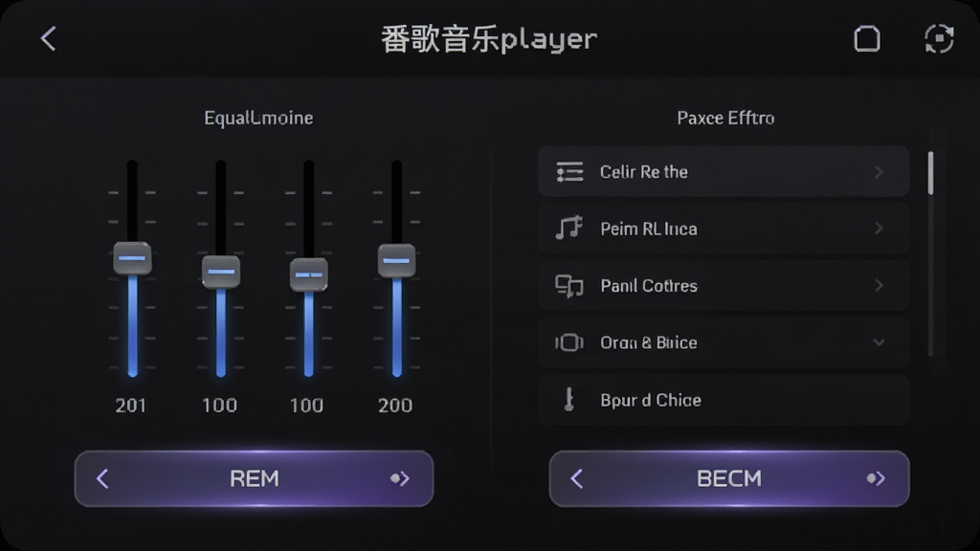The image size is (980, 551).
Task: Click the right arrow icon on REM bar
Action: pos(399,479)
